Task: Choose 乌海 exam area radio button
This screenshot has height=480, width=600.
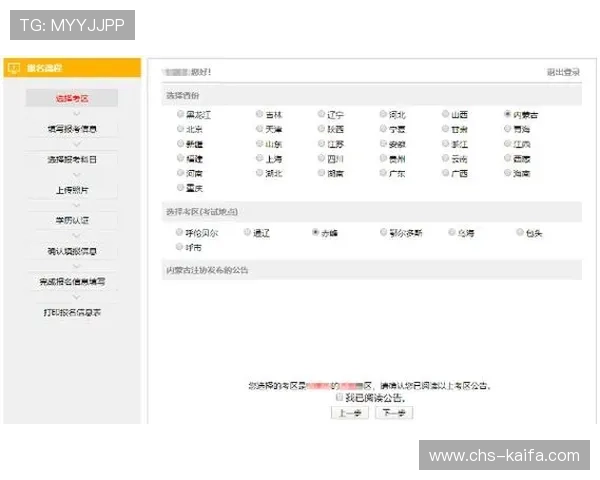Action: click(x=452, y=232)
